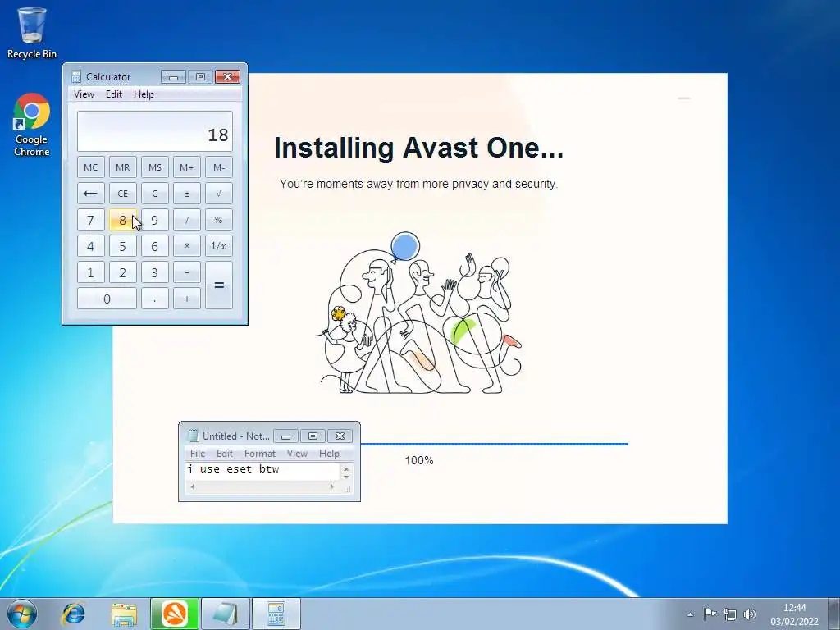Viewport: 840px width, 630px height.
Task: Click calculator digit 5
Action: click(123, 246)
